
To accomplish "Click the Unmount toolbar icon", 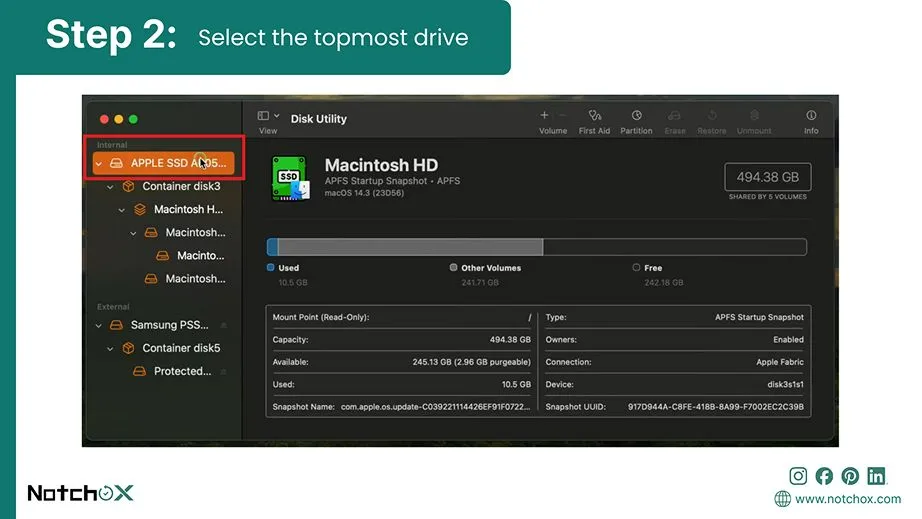I will [754, 115].
